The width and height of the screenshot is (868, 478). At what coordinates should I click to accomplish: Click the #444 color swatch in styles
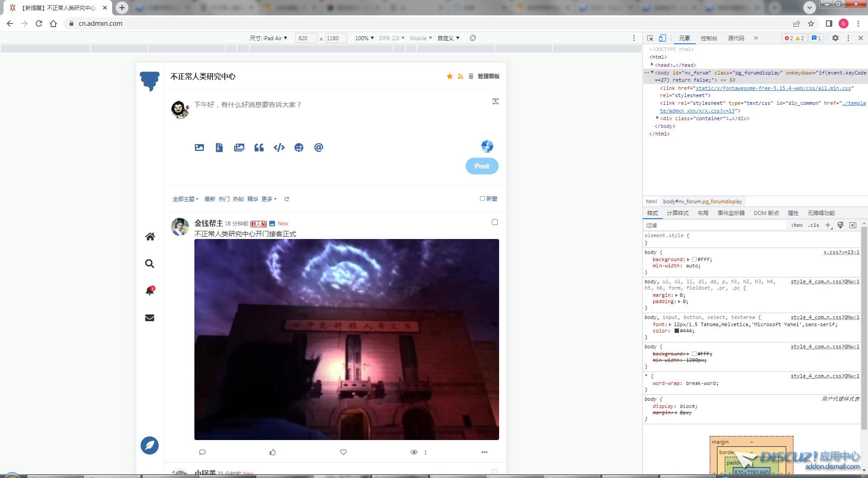pos(677,331)
